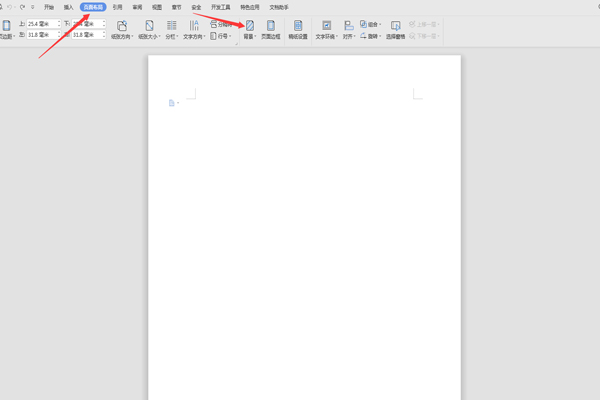Click the 文字环绕 (Text wrap) icon
The width and height of the screenshot is (600, 400).
[x=327, y=27]
